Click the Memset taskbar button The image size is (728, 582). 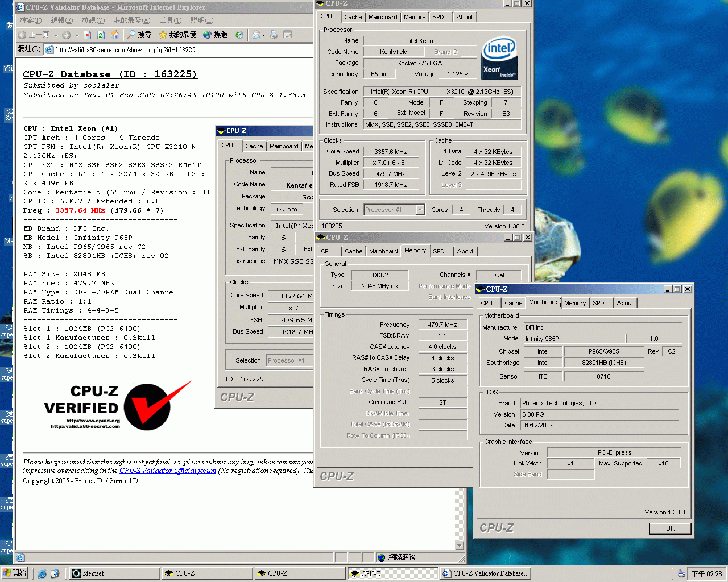coord(114,573)
